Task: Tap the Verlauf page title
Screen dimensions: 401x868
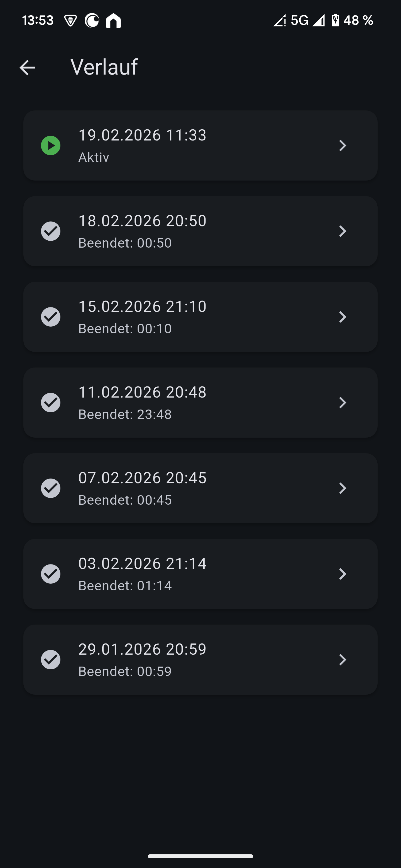Action: [104, 67]
